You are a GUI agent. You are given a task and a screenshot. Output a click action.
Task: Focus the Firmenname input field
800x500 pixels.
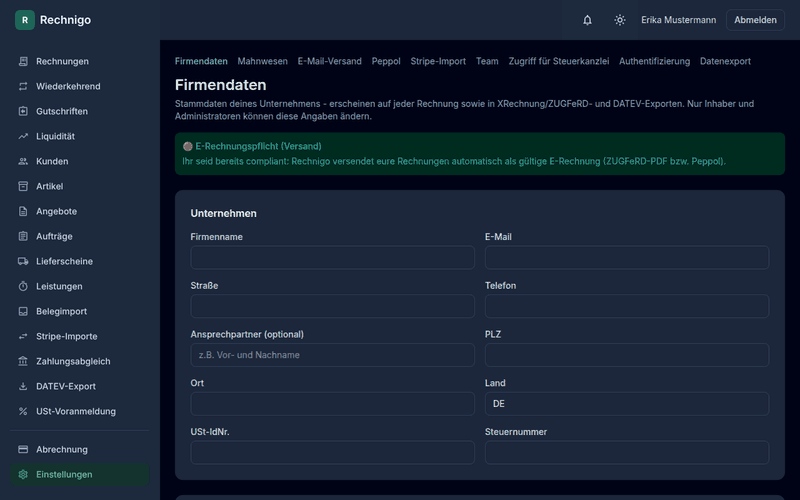tap(333, 258)
